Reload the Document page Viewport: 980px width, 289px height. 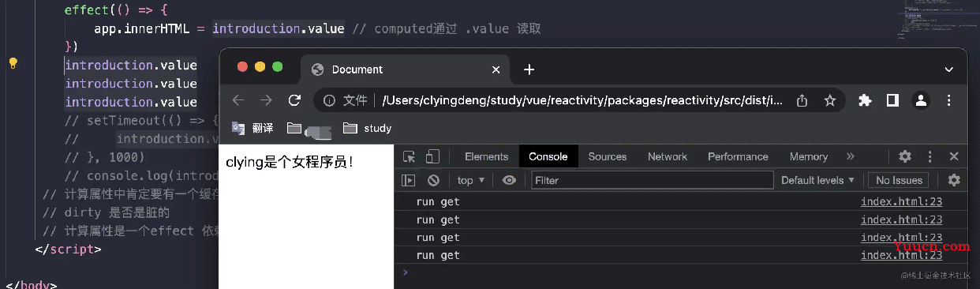coord(294,100)
